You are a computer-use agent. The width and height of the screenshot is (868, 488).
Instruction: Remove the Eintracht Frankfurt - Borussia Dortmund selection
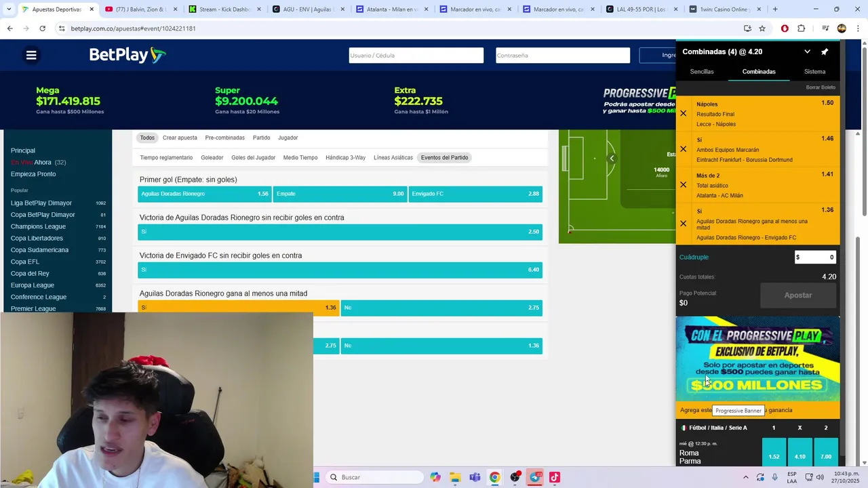[x=683, y=149]
